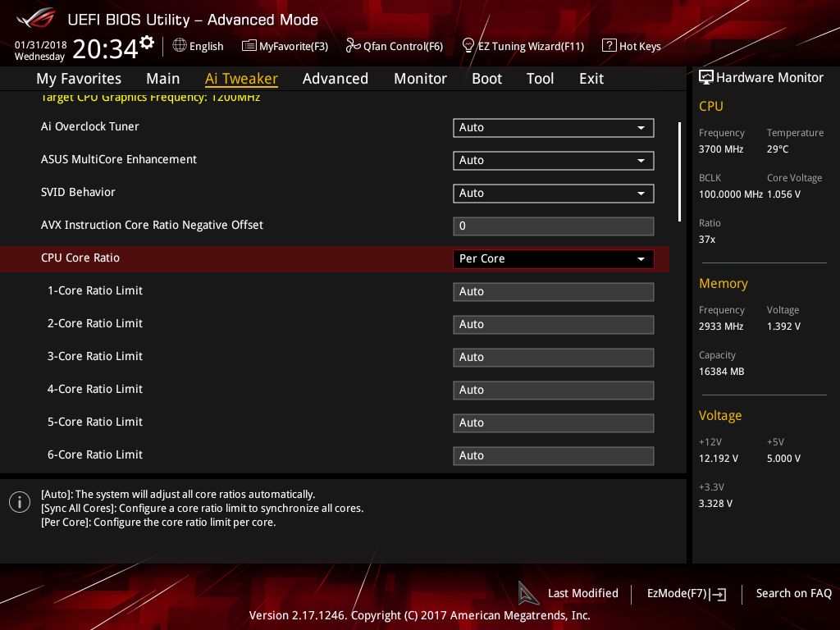Switch to the Main tab
This screenshot has width=840, height=630.
tap(163, 79)
